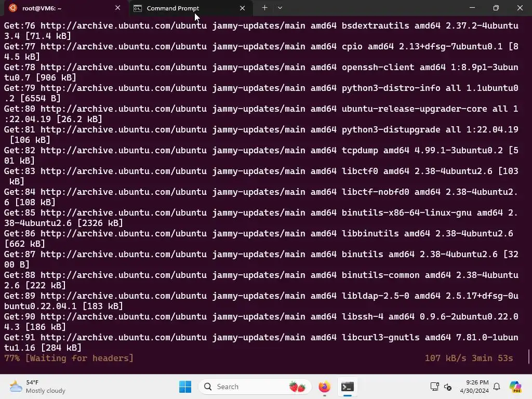This screenshot has height=399, width=532.
Task: Open the Windows Start menu
Action: tap(185, 387)
